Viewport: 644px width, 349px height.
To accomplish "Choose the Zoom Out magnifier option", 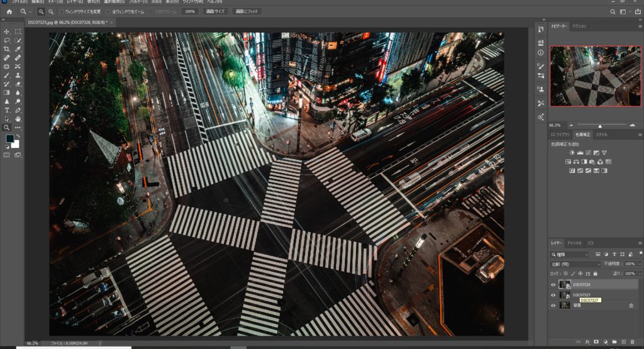I will coord(50,11).
